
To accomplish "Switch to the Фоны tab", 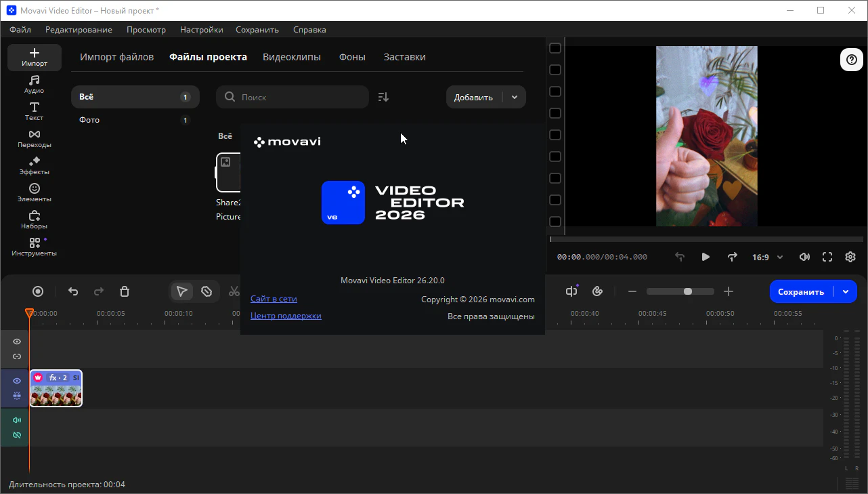I will click(352, 57).
